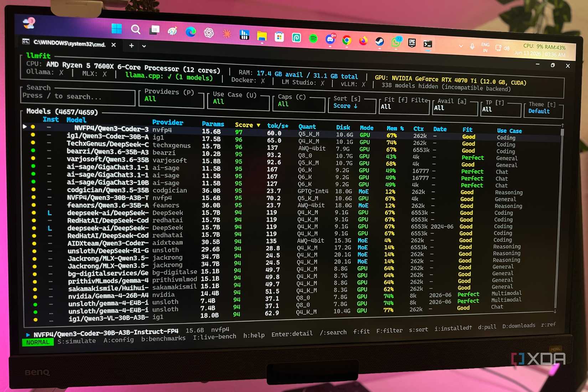Switch to the Terminal taskbar icon
The image size is (588, 392).
[x=428, y=44]
